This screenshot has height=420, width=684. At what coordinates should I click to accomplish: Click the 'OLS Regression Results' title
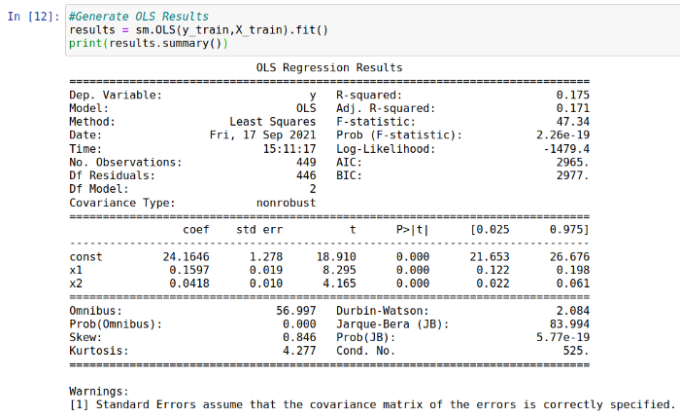(329, 68)
